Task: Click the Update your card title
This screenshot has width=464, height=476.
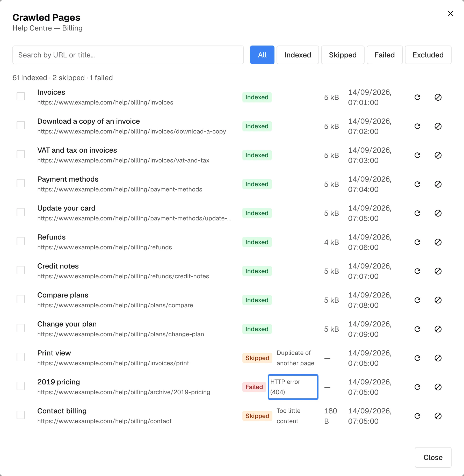Action: [66, 208]
